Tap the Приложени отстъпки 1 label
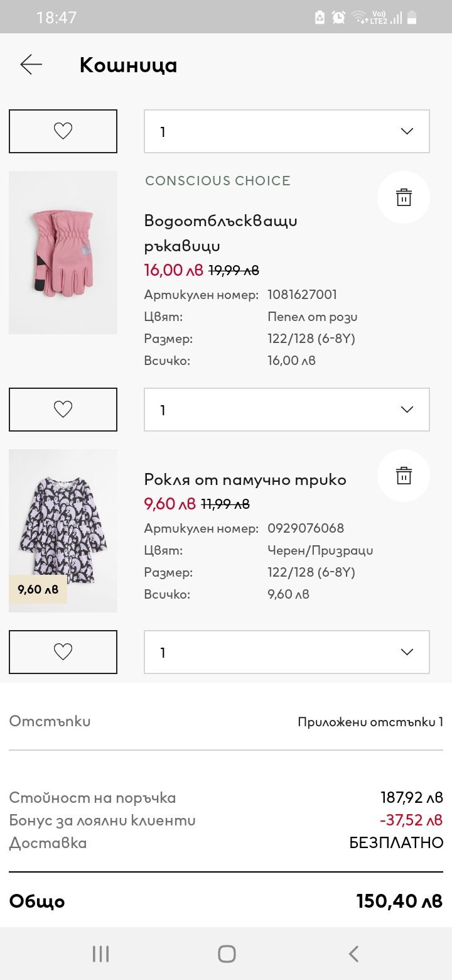 tap(370, 722)
